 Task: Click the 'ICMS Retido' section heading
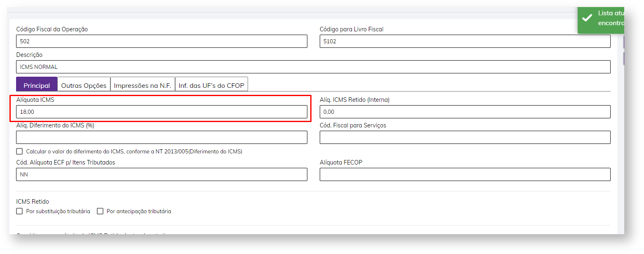(33, 202)
